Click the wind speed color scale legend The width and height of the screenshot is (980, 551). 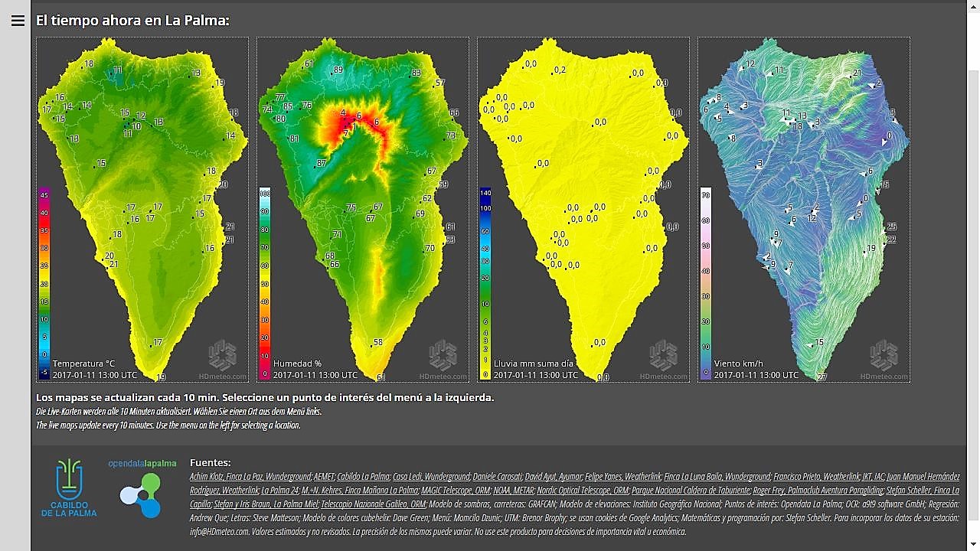tap(706, 283)
